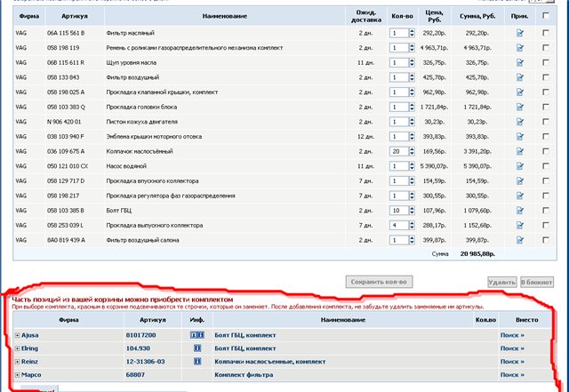
Task: Expand the Mapco kit row
Action: pos(17,375)
